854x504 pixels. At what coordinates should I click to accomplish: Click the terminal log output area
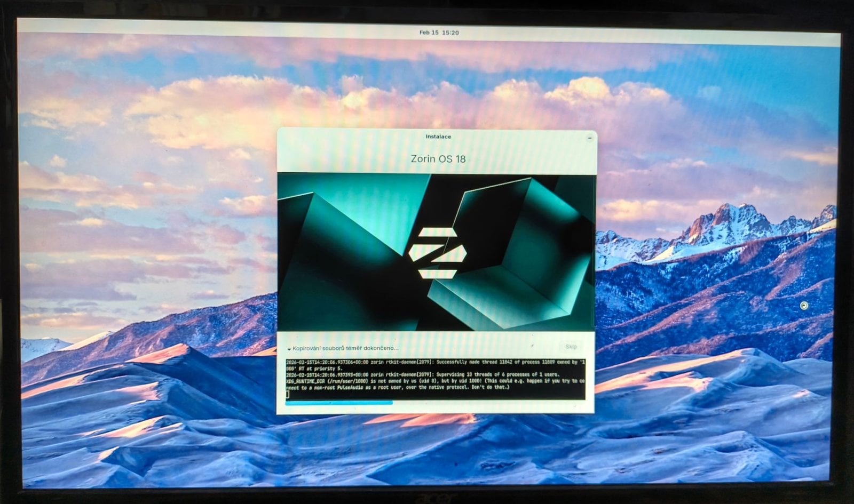coord(436,378)
